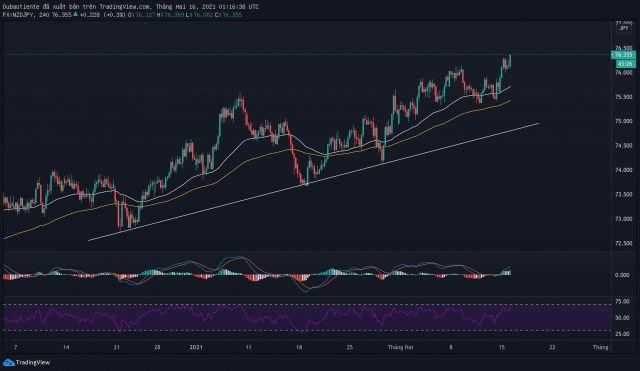
Task: Click the 76.000 price axis label
Action: coord(623,73)
